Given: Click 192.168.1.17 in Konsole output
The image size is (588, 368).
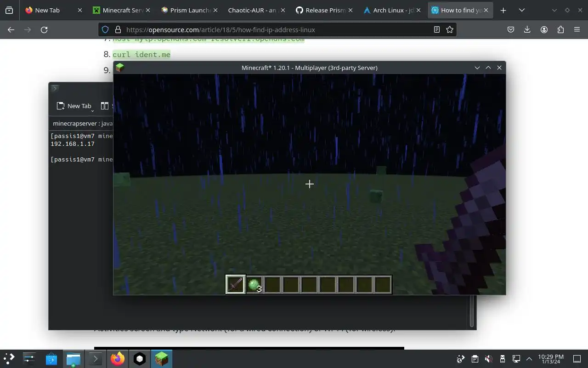Looking at the screenshot, I should (x=73, y=144).
